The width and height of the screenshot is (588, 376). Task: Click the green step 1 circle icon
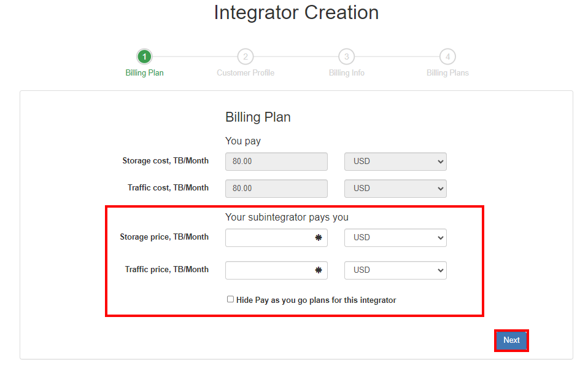(x=144, y=57)
